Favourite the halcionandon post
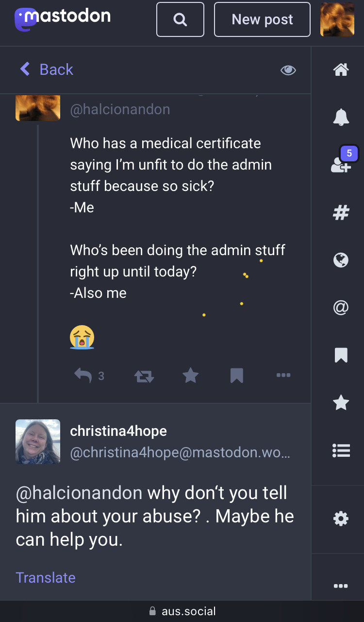 [190, 375]
